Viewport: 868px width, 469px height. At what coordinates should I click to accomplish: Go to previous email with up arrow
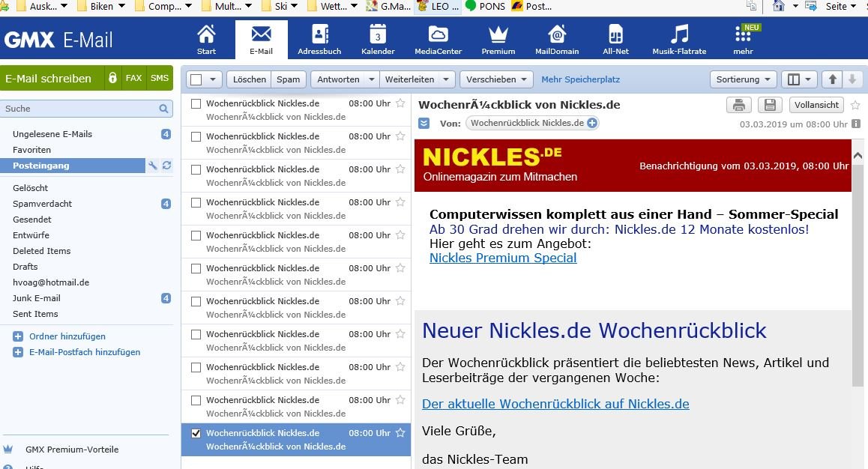[832, 79]
